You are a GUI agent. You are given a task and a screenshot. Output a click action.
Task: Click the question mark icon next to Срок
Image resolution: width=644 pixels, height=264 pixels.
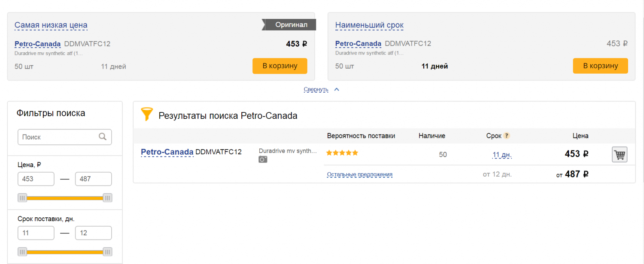[x=507, y=135]
